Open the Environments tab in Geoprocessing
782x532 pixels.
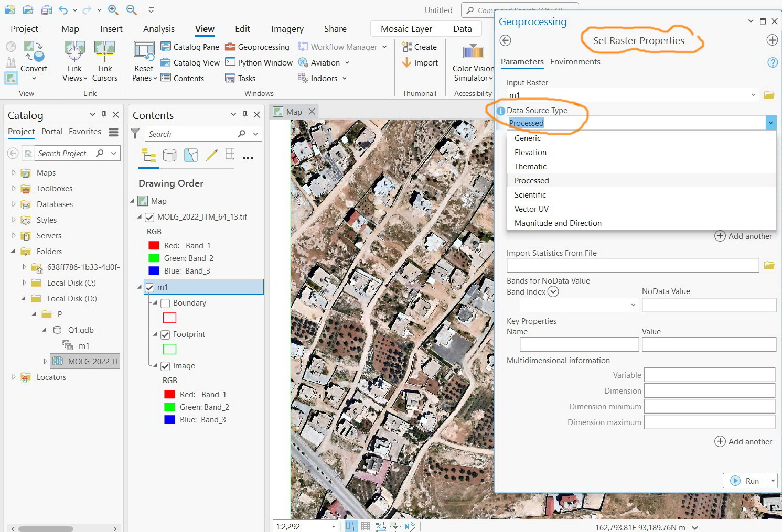tap(575, 61)
